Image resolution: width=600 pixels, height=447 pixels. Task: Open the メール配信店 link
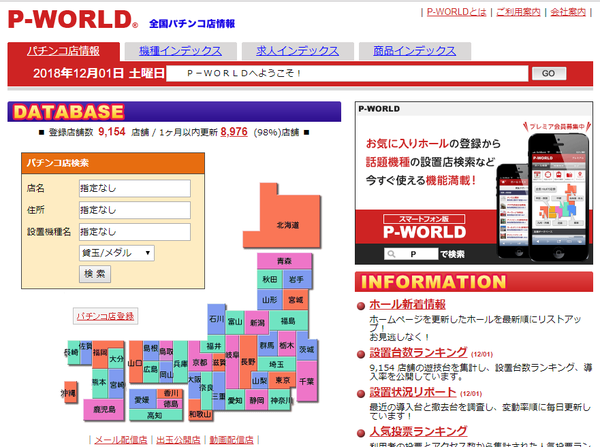[x=121, y=440]
